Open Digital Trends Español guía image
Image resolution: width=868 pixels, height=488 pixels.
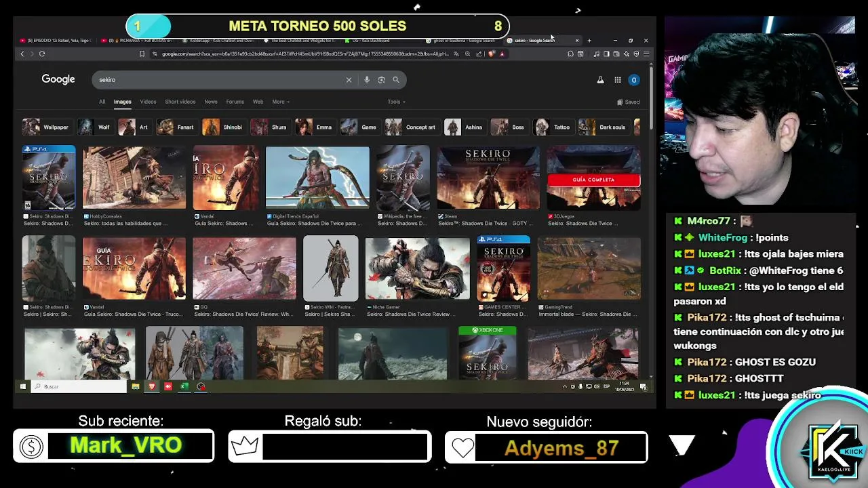click(317, 178)
